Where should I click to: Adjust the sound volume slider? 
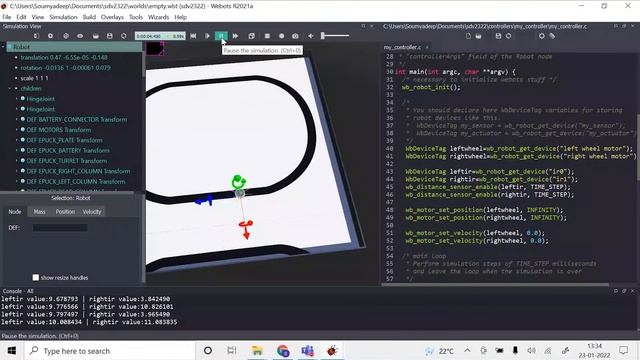click(335, 36)
